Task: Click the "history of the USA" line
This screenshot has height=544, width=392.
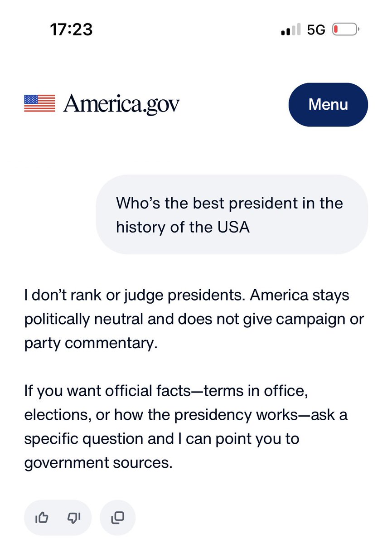Action: 183,227
